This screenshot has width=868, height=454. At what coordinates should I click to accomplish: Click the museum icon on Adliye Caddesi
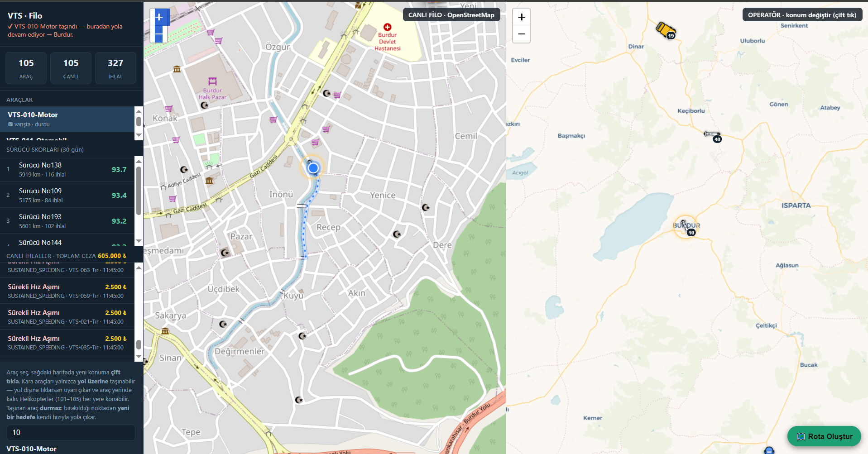click(x=209, y=181)
